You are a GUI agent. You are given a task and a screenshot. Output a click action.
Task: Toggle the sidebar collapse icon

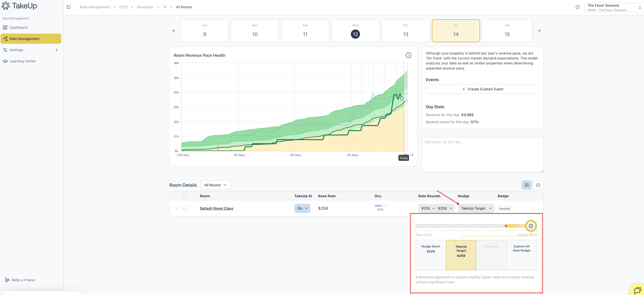click(69, 7)
